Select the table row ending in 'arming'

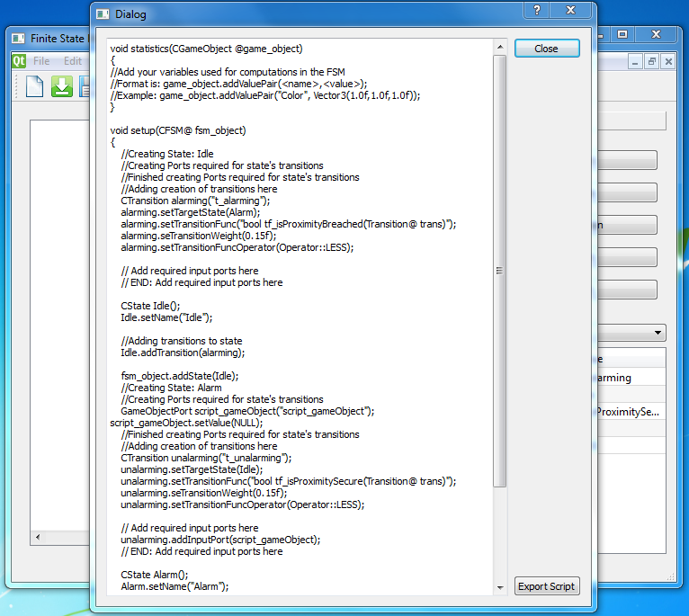coord(630,379)
